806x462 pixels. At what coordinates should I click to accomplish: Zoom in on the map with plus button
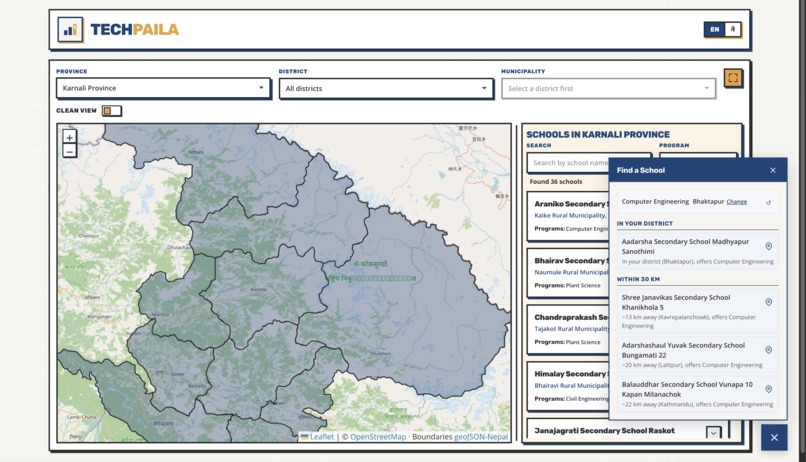69,137
